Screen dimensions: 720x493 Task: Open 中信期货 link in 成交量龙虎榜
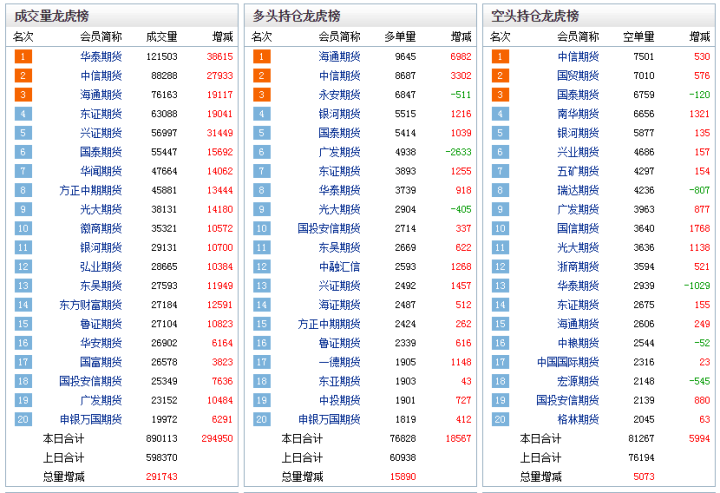[x=101, y=76]
